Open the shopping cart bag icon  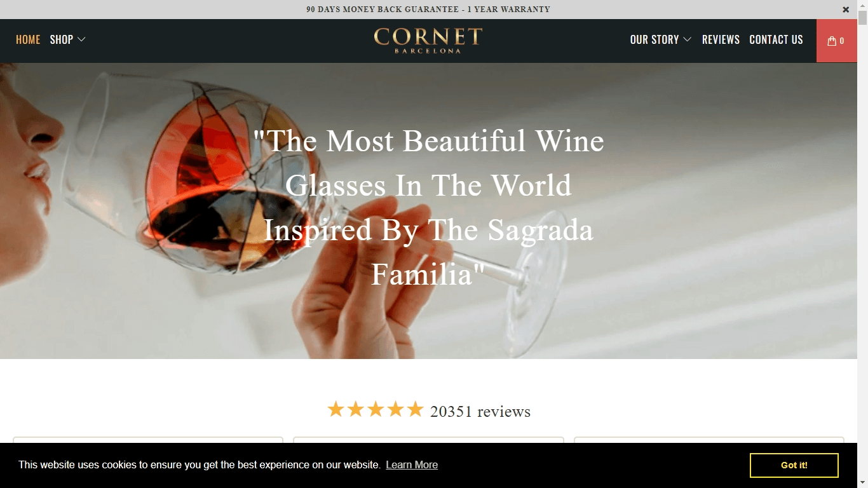click(x=831, y=41)
